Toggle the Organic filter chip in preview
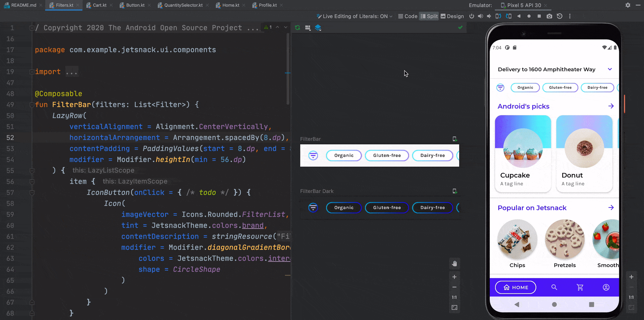 pyautogui.click(x=344, y=155)
